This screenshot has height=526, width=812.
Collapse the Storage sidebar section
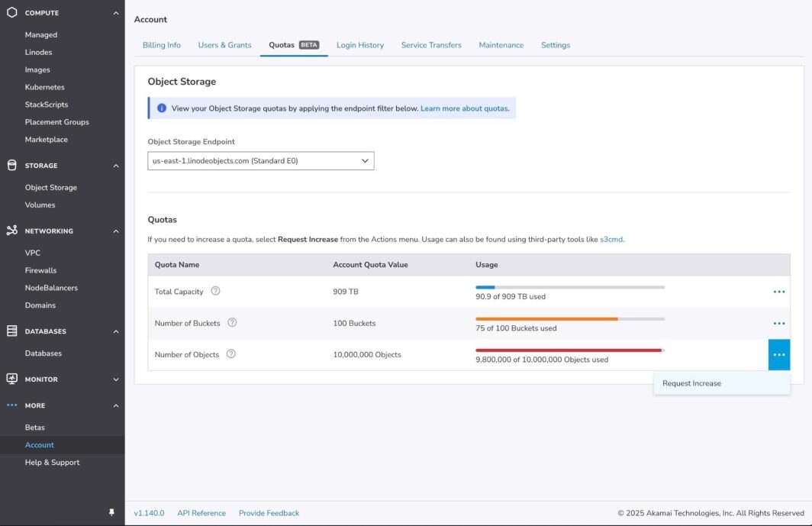point(116,166)
